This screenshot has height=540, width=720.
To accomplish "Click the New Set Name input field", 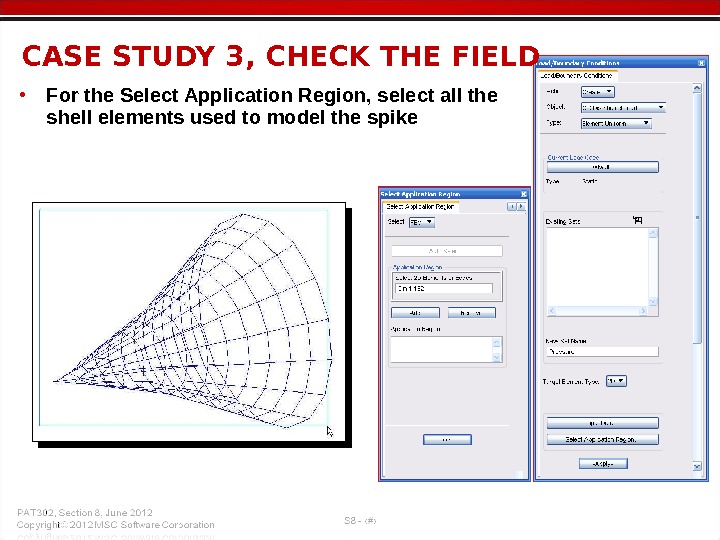I will [x=602, y=352].
